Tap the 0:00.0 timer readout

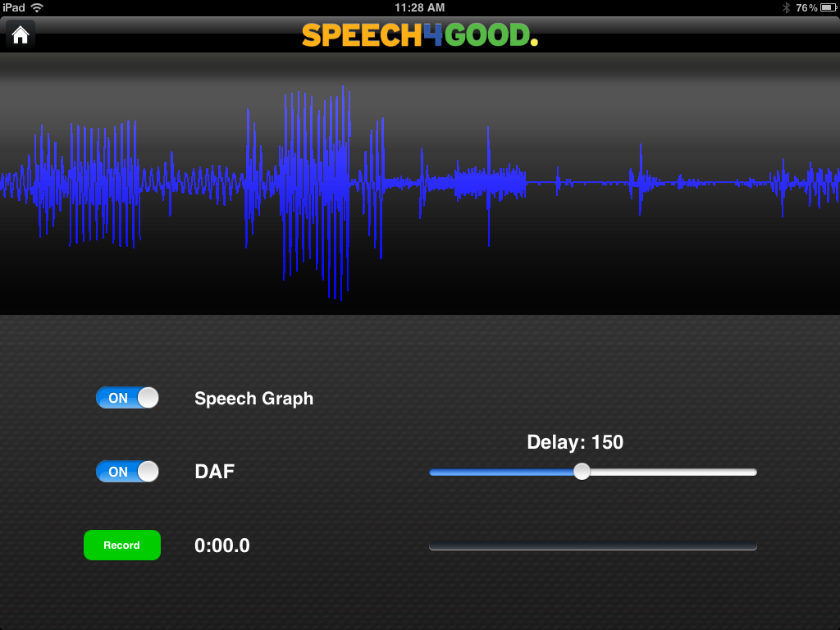(222, 546)
